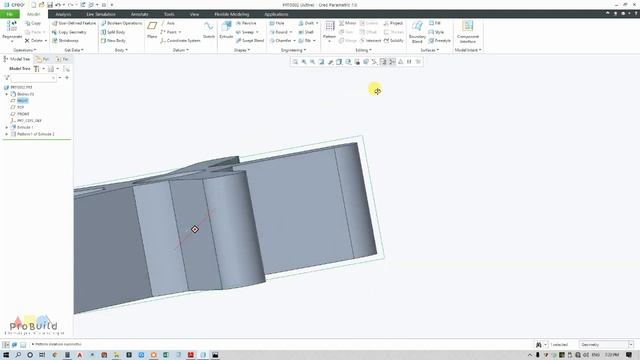The width and height of the screenshot is (640, 360).
Task: Open the Windows Start menu
Action: (6, 355)
